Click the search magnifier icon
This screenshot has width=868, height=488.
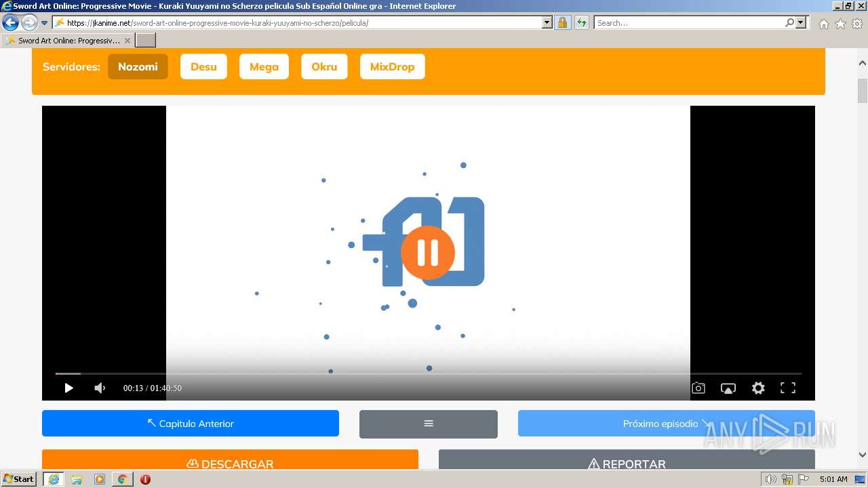pyautogui.click(x=789, y=23)
